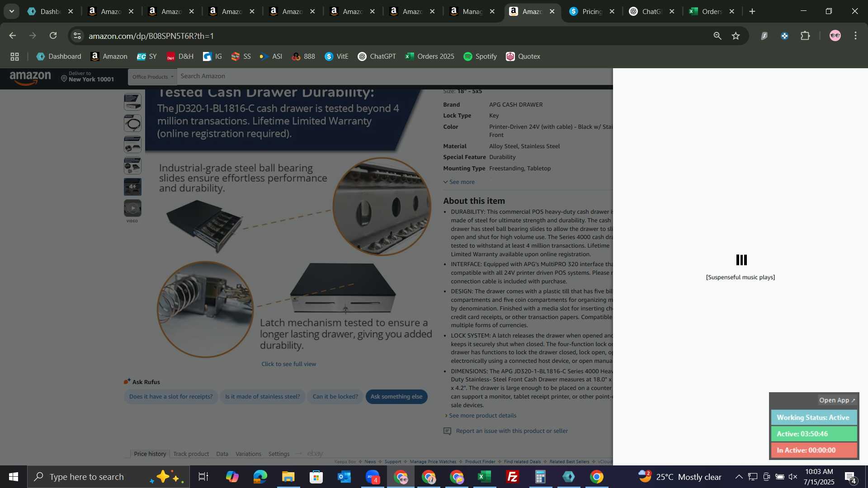
Task: Open the Quotex bookmark
Action: (x=523, y=56)
